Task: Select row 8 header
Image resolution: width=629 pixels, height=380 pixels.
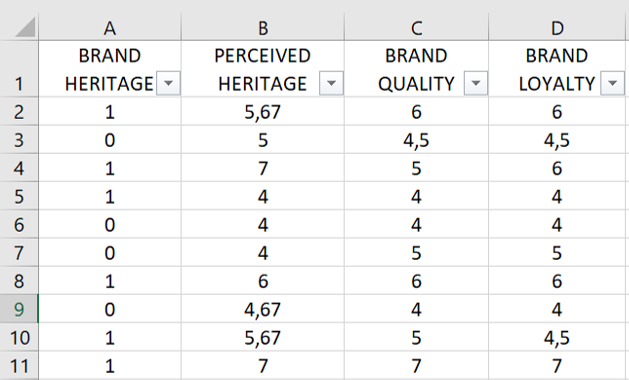Action: [x=19, y=280]
